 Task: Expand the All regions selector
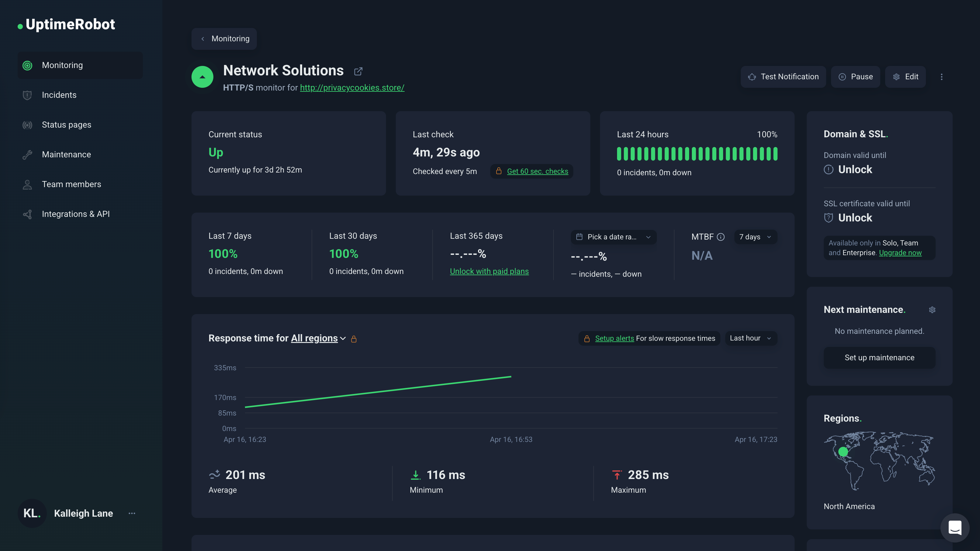point(318,338)
